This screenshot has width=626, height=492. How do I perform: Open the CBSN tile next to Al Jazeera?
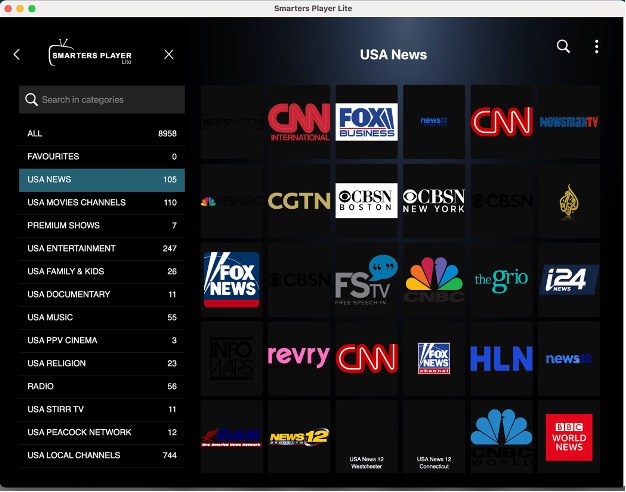501,200
